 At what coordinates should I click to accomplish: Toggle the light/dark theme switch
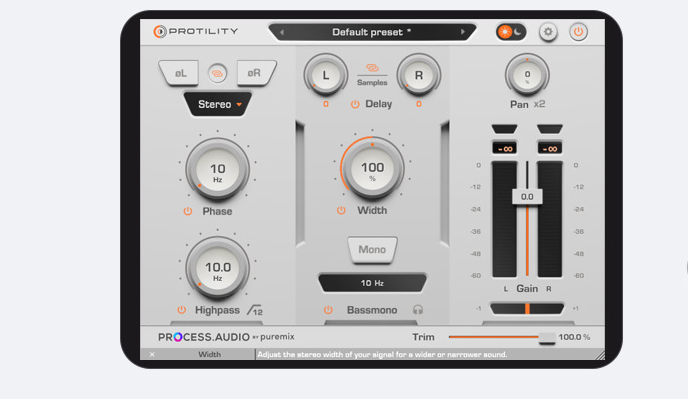click(511, 32)
